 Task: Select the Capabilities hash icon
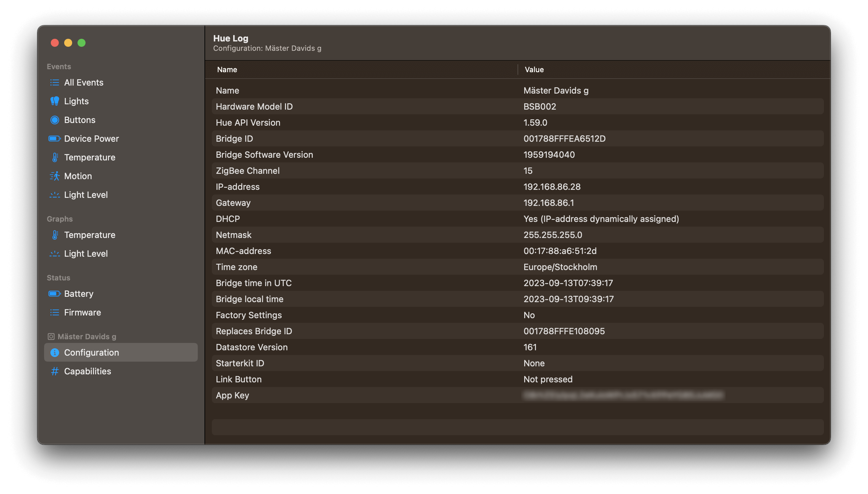coord(55,371)
